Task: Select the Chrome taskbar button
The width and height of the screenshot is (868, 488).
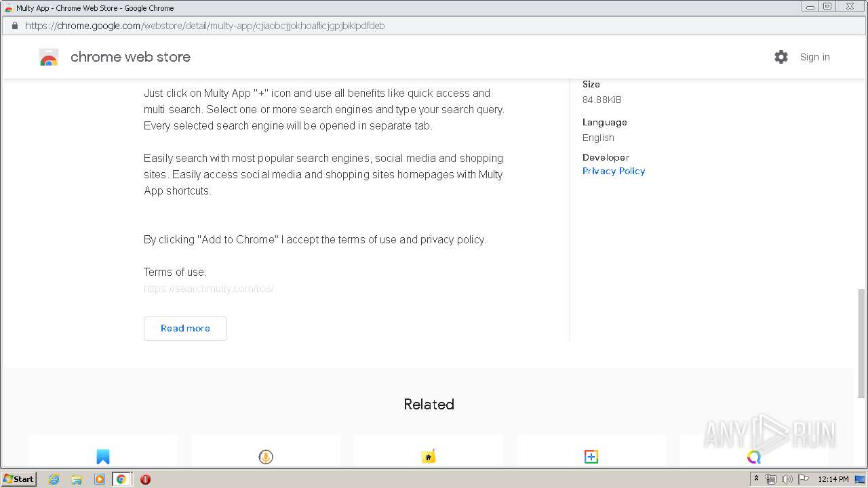Action: (x=121, y=479)
